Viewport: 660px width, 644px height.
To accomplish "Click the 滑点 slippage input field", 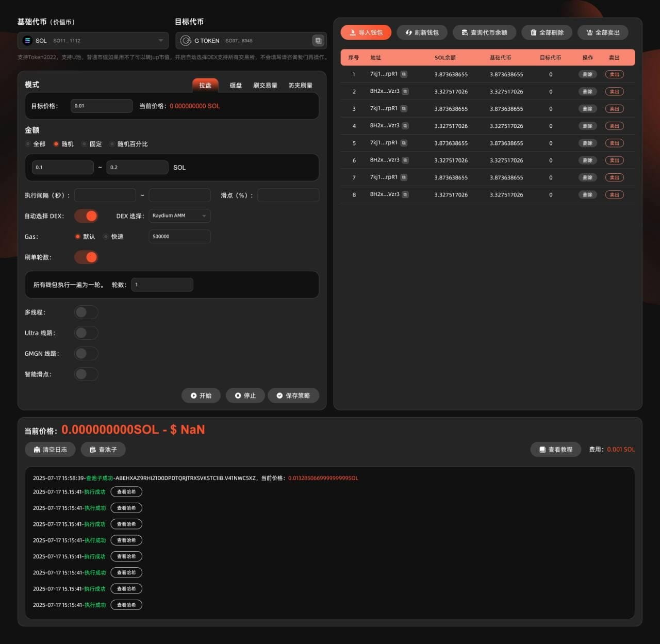I will tap(288, 195).
